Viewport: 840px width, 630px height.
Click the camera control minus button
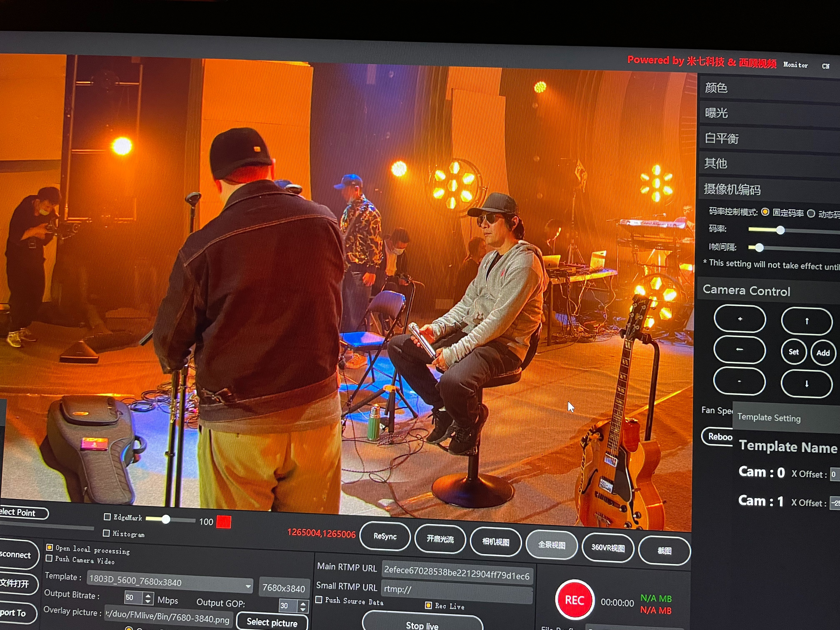[739, 381]
